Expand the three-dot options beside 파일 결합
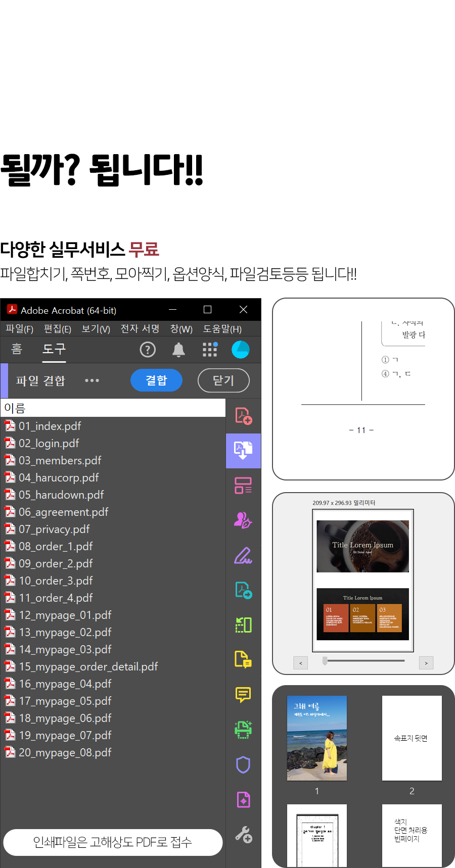This screenshot has width=455, height=868. (92, 380)
